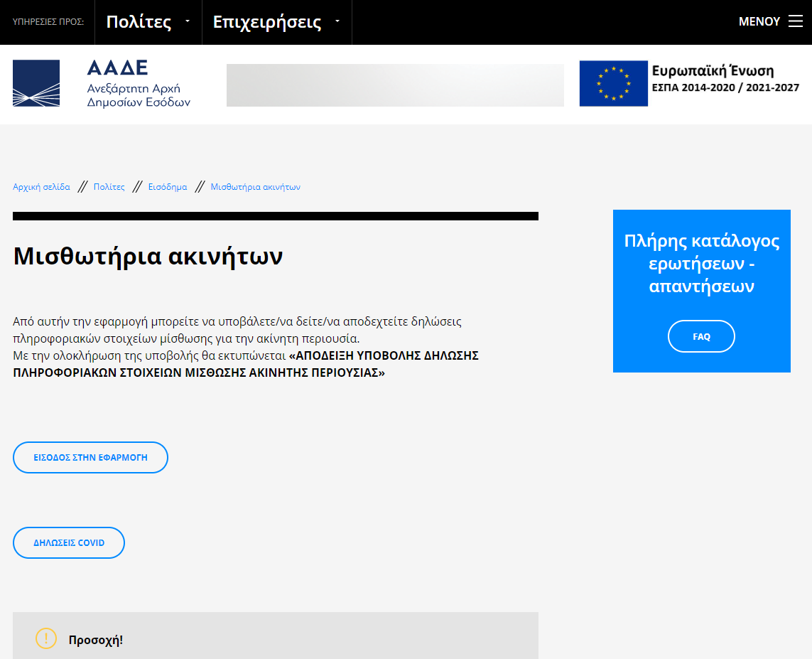
Task: Navigate to the Εισόδημα breadcrumb
Action: pyautogui.click(x=168, y=187)
